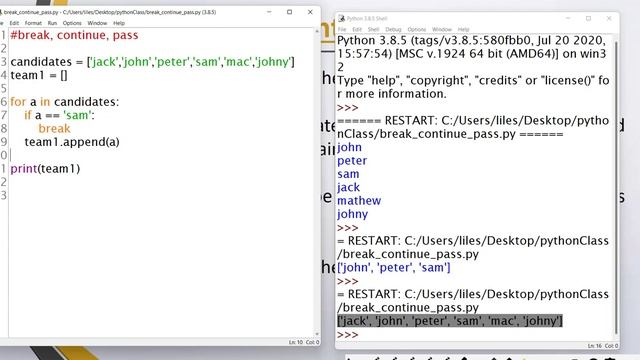Click shell status bar 'Ln: 16 Col: 0'
This screenshot has height=360, width=640.
[x=603, y=346]
